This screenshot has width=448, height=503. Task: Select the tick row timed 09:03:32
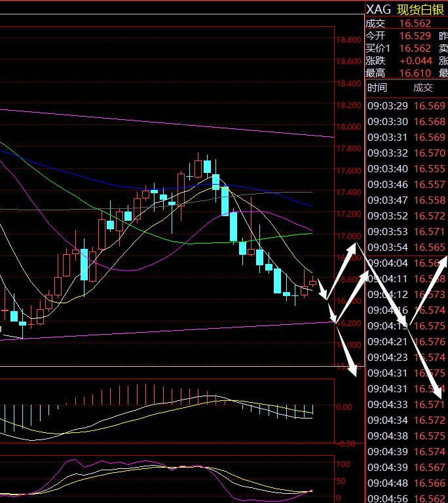tap(407, 153)
